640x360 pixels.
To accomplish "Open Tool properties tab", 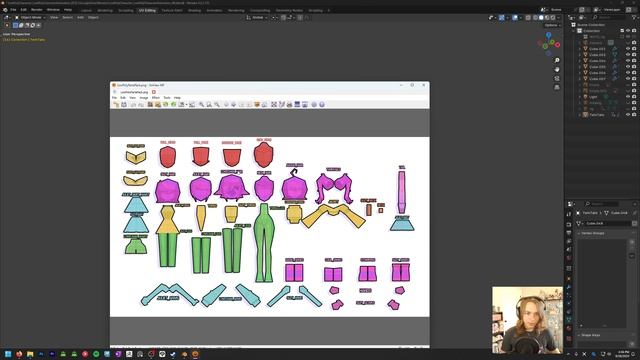I will pos(569,214).
